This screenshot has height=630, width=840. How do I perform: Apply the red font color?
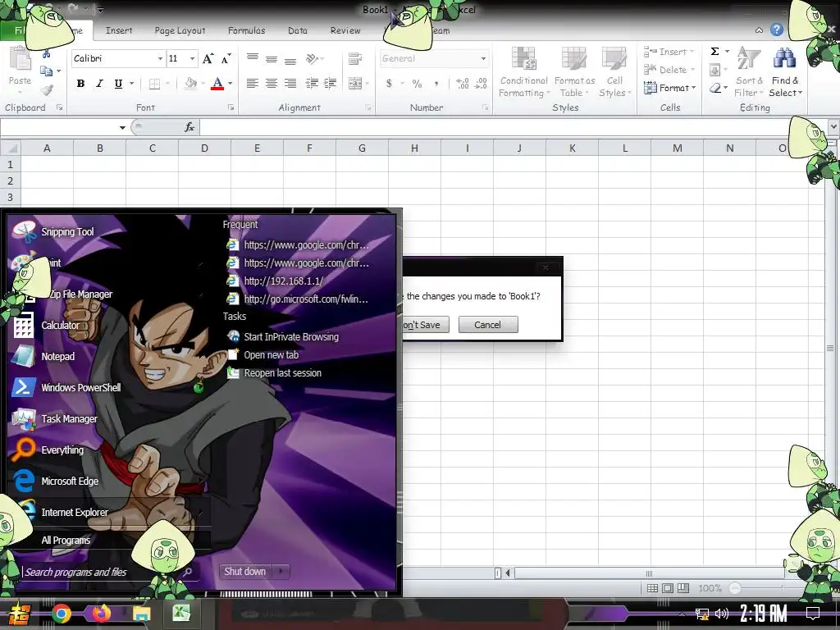(217, 84)
